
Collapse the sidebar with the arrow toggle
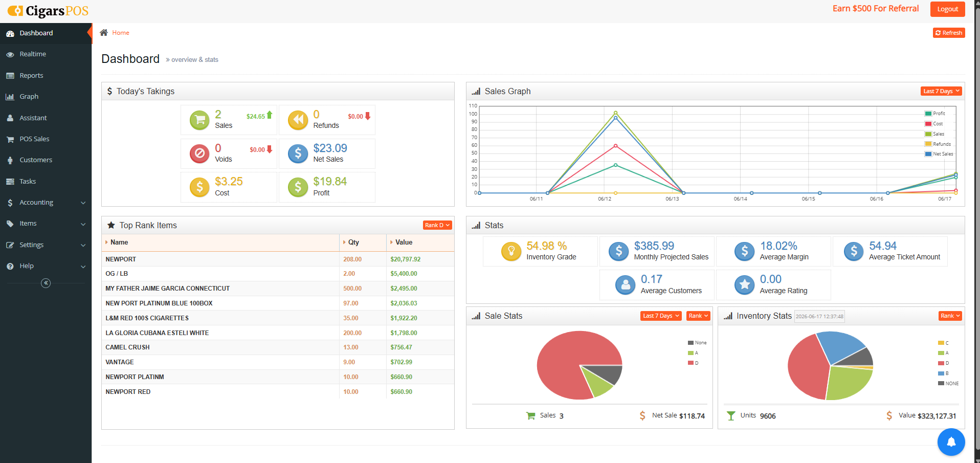tap(46, 283)
